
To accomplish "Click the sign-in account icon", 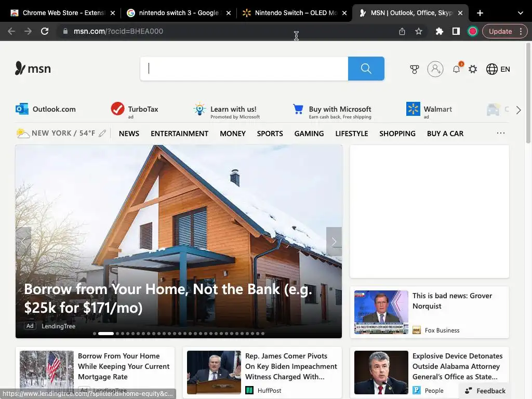I will point(435,69).
